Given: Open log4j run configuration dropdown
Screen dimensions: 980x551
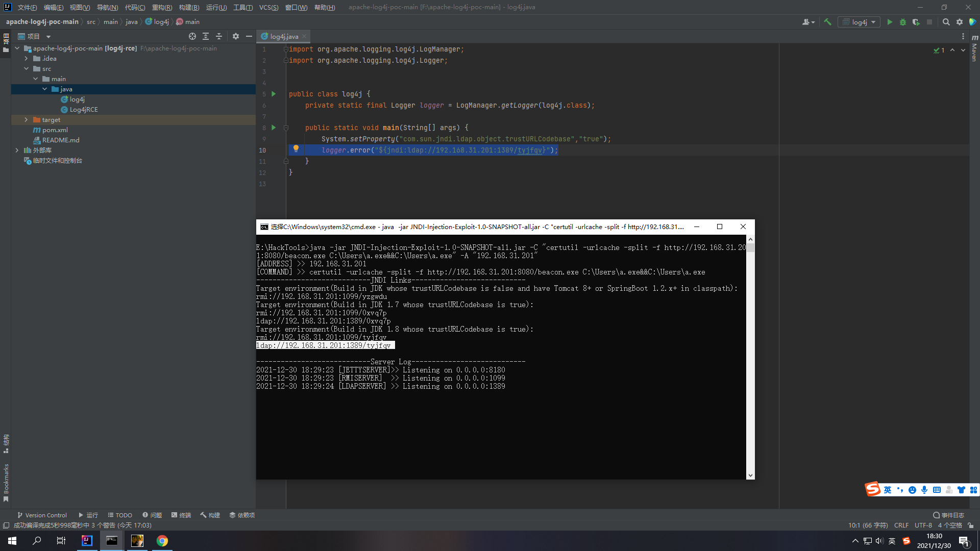Looking at the screenshot, I should [x=859, y=22].
